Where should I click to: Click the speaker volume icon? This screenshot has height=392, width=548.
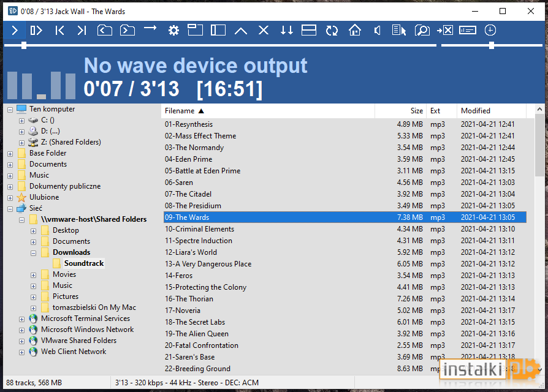click(x=377, y=31)
